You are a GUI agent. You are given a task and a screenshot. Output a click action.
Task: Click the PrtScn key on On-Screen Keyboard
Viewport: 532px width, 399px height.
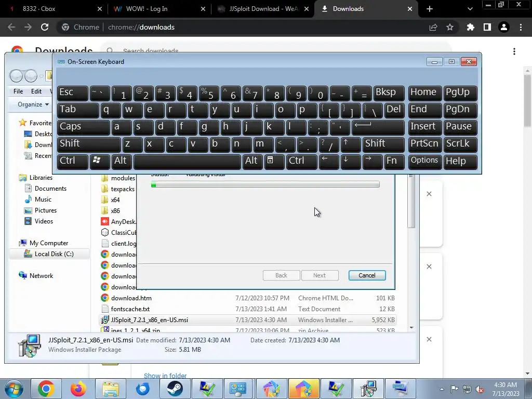click(425, 144)
